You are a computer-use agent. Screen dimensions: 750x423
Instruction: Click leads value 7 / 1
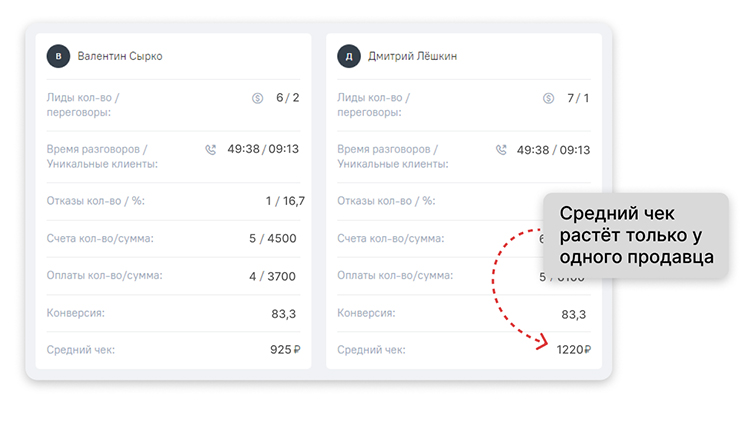click(578, 98)
